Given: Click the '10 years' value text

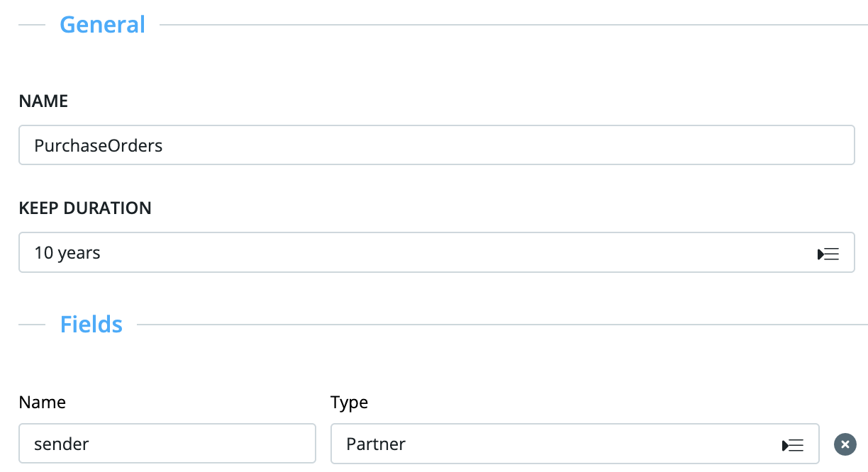Looking at the screenshot, I should pyautogui.click(x=67, y=253).
